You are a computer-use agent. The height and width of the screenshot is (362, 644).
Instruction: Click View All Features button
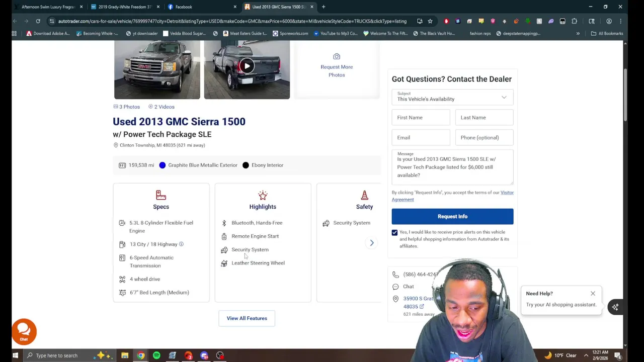247,318
